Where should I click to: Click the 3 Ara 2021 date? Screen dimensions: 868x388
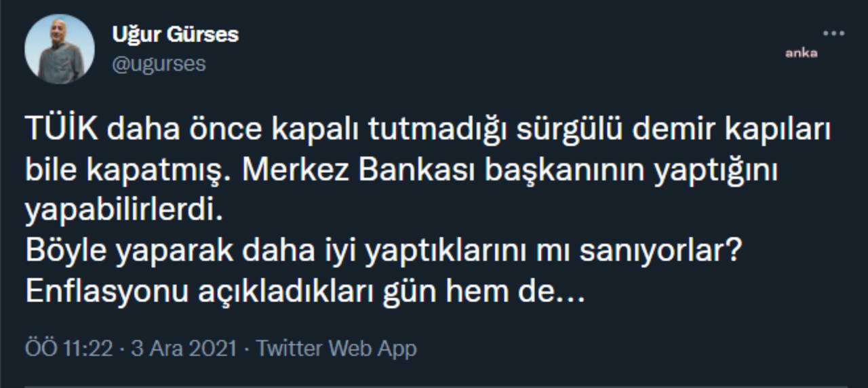[x=184, y=349]
